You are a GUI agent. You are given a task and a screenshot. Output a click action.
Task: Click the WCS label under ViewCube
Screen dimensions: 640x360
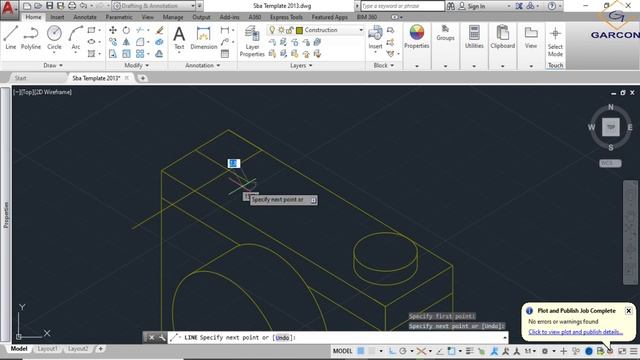610,163
